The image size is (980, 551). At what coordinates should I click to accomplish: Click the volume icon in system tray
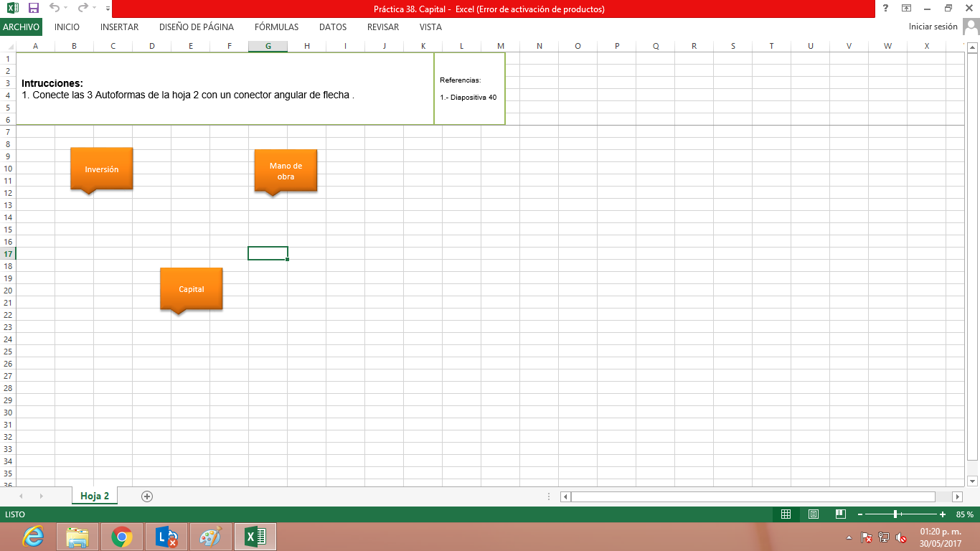901,537
